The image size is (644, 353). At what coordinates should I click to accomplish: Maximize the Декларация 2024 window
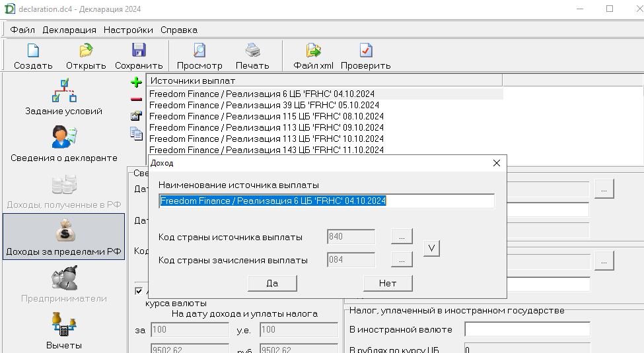[x=610, y=9]
